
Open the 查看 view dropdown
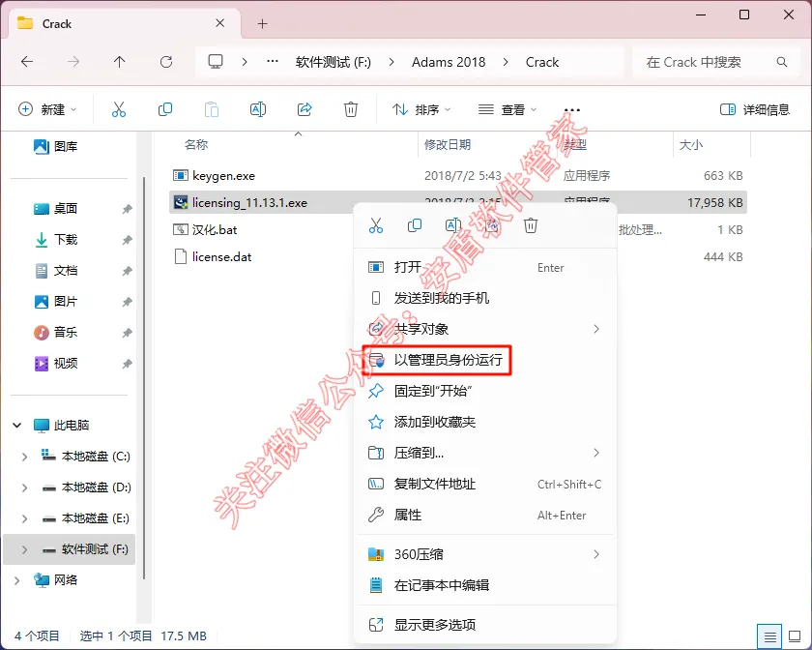[x=507, y=109]
